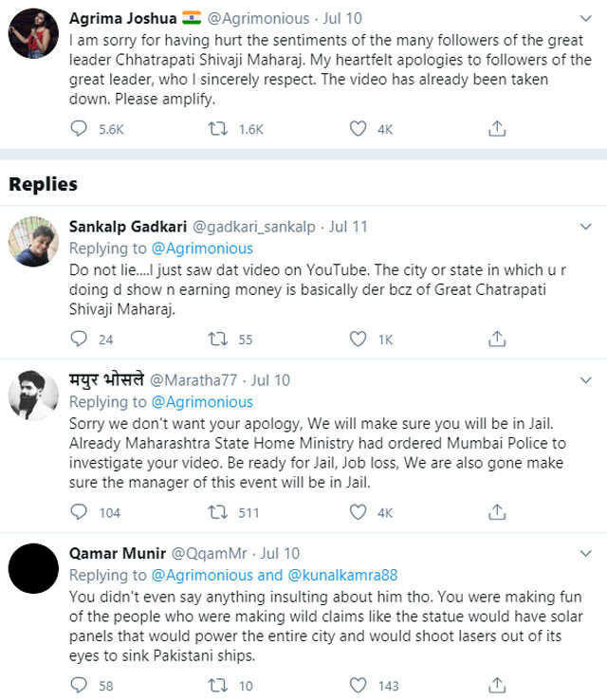
Task: Retweet Sankalp Gadkari's reply
Action: click(217, 339)
